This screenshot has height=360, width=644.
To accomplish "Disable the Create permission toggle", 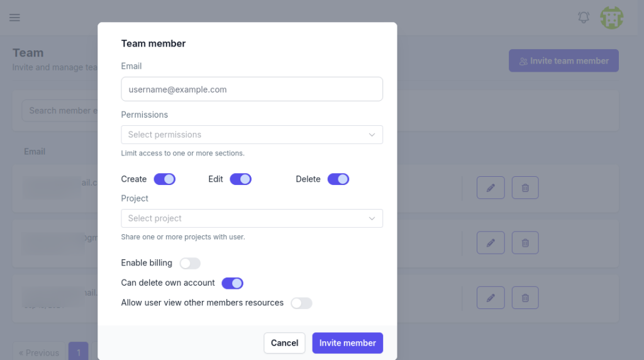I will pyautogui.click(x=165, y=179).
